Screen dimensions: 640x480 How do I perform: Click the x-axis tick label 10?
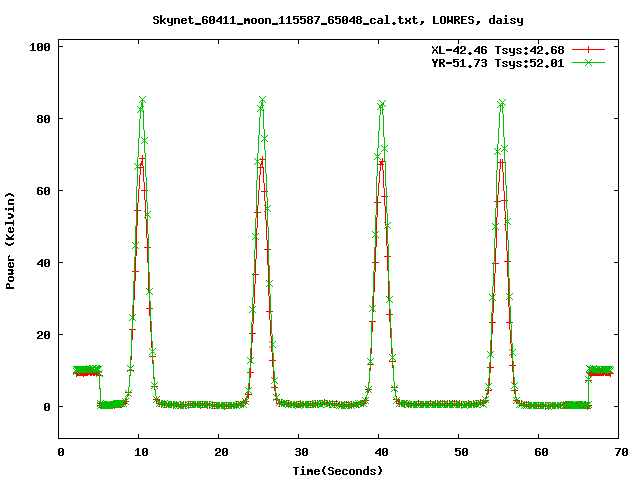click(x=141, y=452)
